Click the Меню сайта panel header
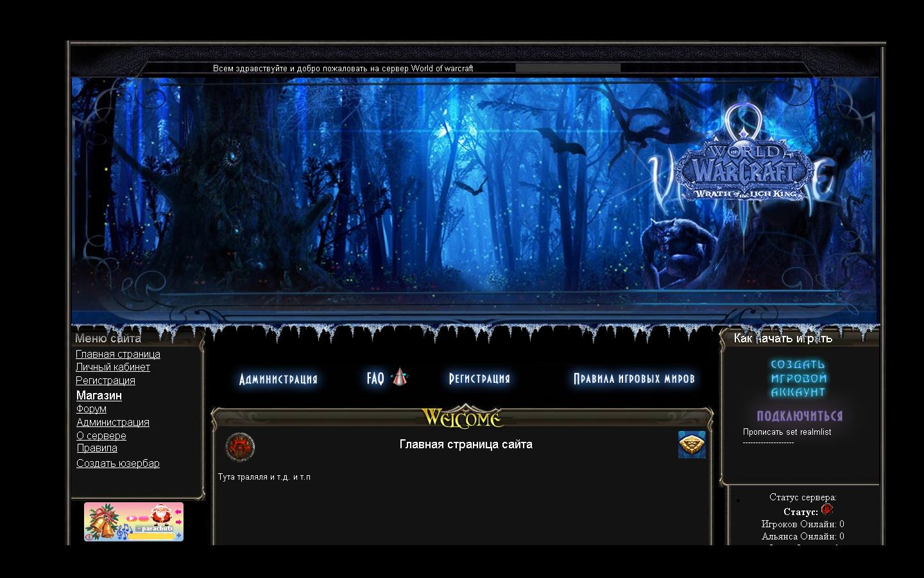924x578 pixels. point(108,338)
